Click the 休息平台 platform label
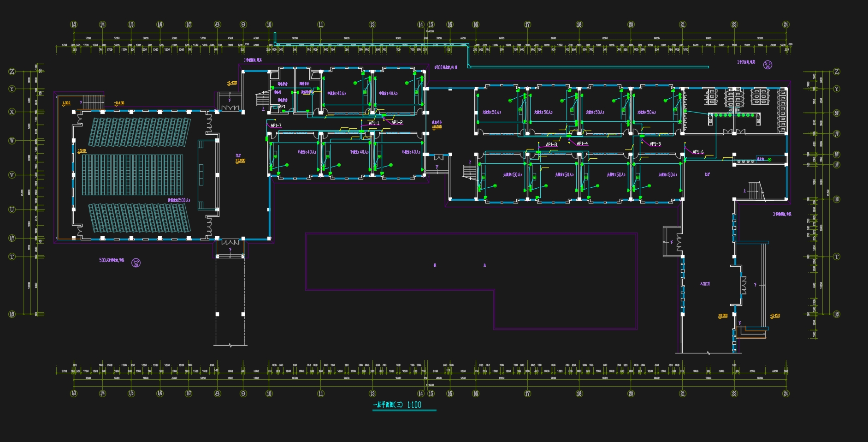 (437, 122)
